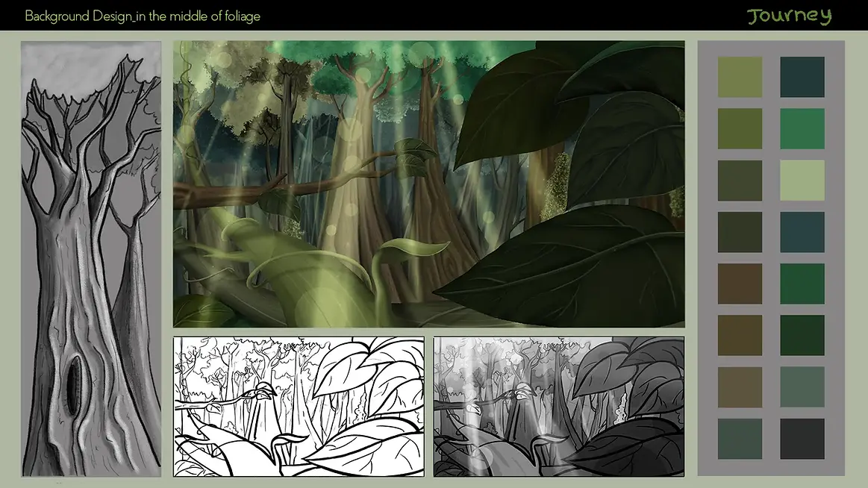This screenshot has width=868, height=488.
Task: Pick third swatch in left column, dark moss
Action: tap(740, 181)
